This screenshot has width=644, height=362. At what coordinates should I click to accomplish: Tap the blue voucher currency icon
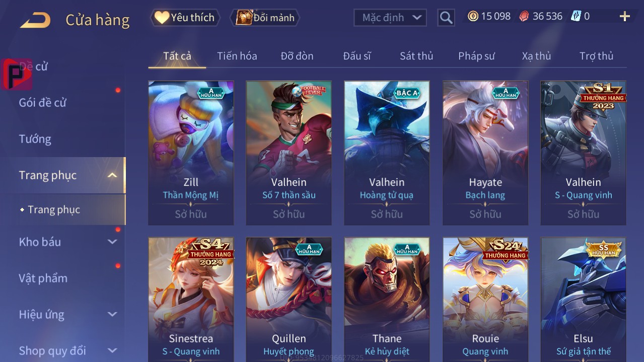(576, 16)
